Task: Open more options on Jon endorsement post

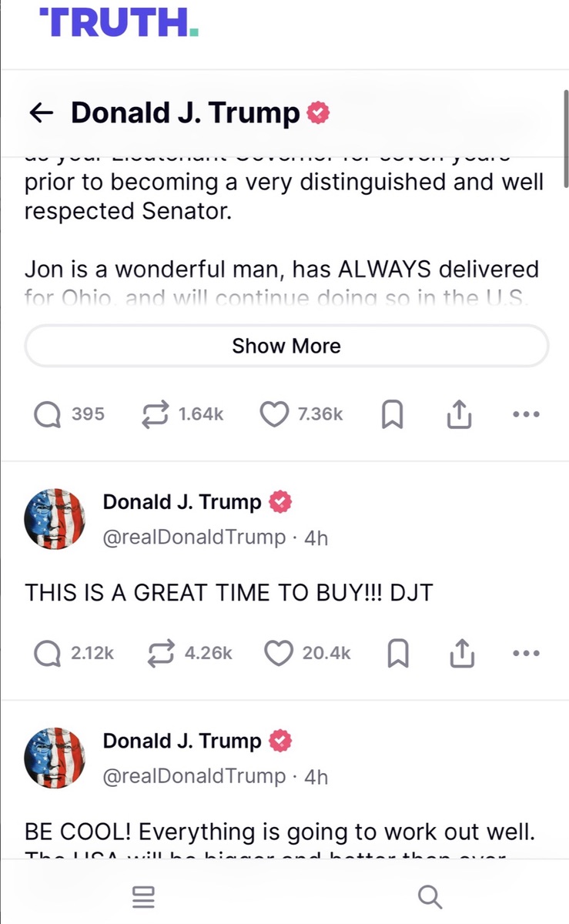Action: [526, 414]
